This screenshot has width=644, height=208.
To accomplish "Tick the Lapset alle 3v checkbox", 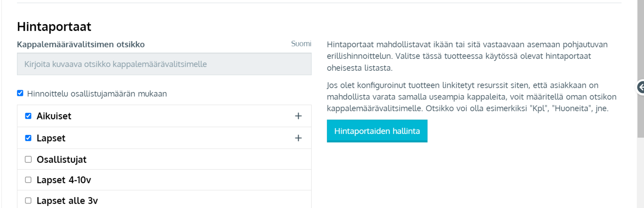I will tap(28, 200).
